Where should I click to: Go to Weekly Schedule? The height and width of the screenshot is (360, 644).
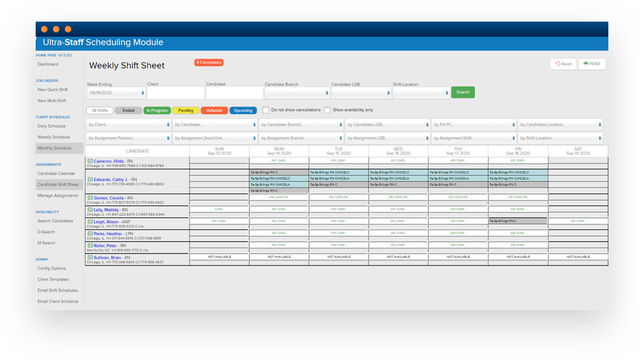click(54, 137)
